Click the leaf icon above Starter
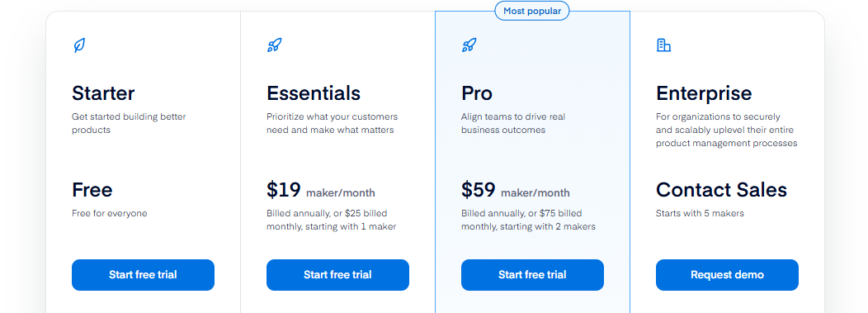The width and height of the screenshot is (868, 313). tap(80, 45)
